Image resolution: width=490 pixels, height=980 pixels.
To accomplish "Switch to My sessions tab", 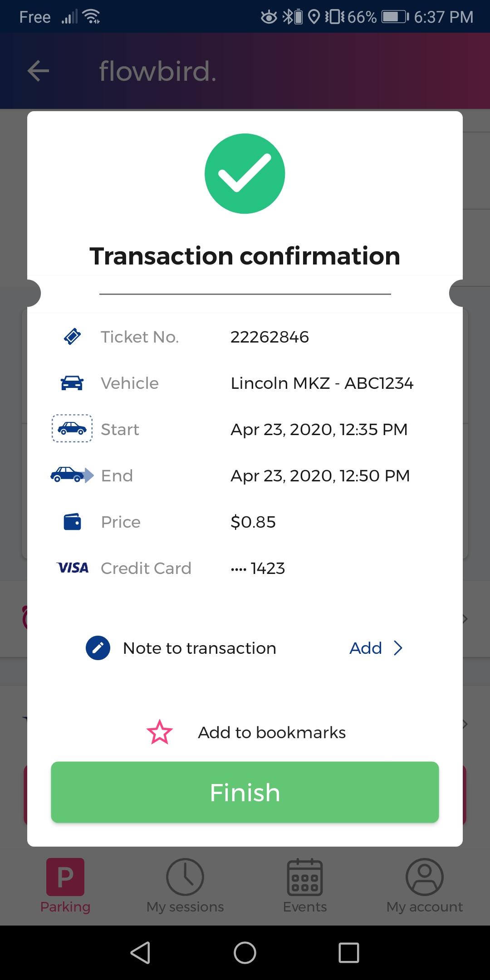I will [x=185, y=886].
